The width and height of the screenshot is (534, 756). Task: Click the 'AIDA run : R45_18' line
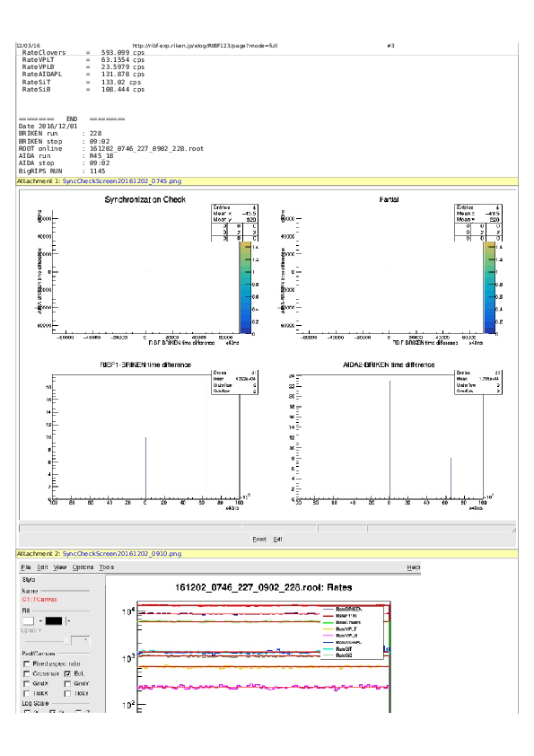pos(66,156)
